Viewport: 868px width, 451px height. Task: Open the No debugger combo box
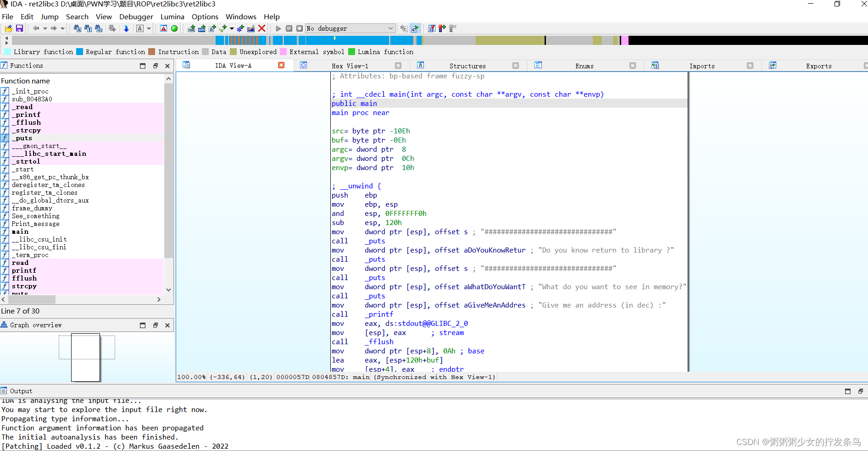pyautogui.click(x=351, y=28)
